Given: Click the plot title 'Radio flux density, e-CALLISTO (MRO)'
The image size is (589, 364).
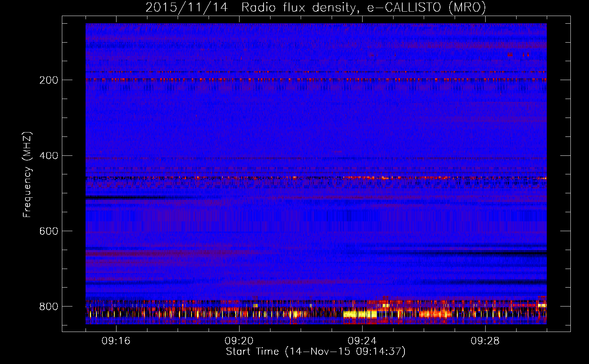Looking at the screenshot, I should [363, 8].
